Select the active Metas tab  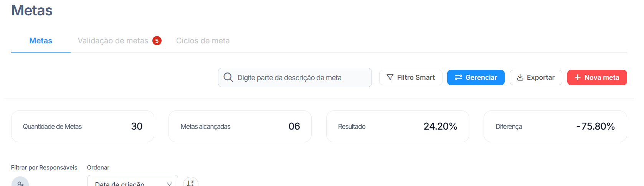point(41,41)
